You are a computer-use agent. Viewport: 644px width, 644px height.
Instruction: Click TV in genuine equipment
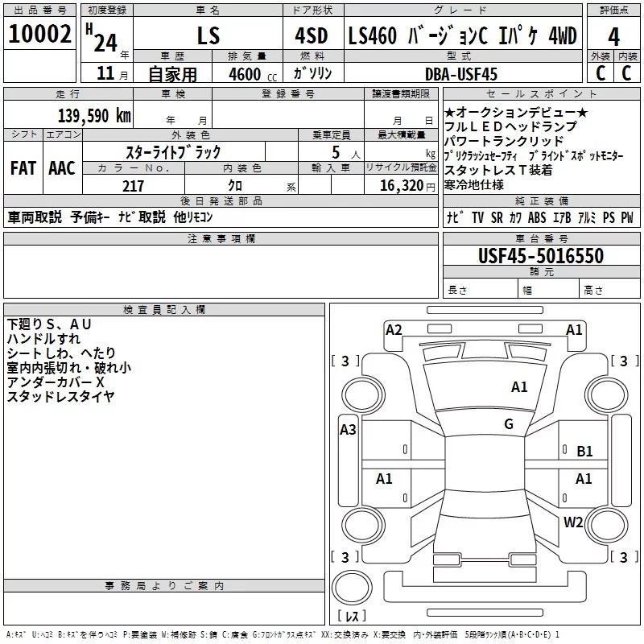477,217
